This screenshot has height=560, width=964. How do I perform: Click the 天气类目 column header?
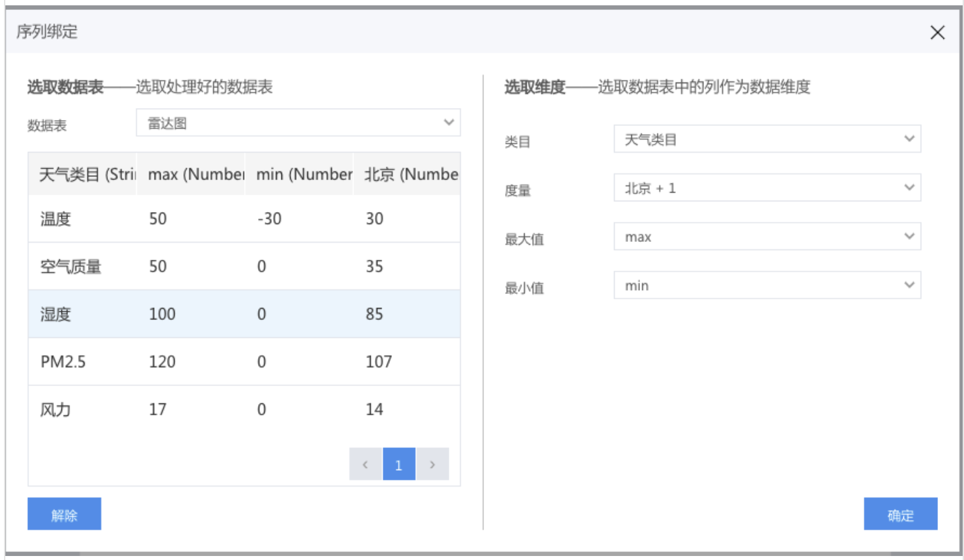pyautogui.click(x=82, y=175)
